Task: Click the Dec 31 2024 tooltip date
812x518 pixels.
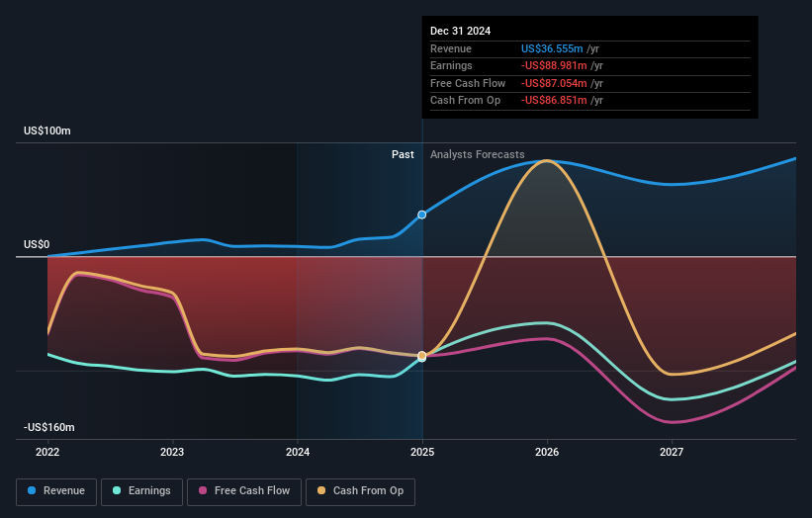Action: pyautogui.click(x=460, y=31)
